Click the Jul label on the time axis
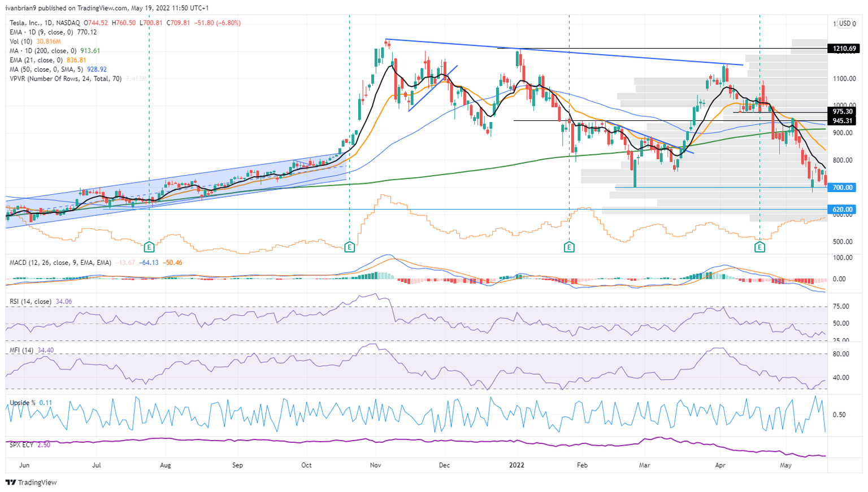Viewport: 868px width, 492px height. [97, 465]
